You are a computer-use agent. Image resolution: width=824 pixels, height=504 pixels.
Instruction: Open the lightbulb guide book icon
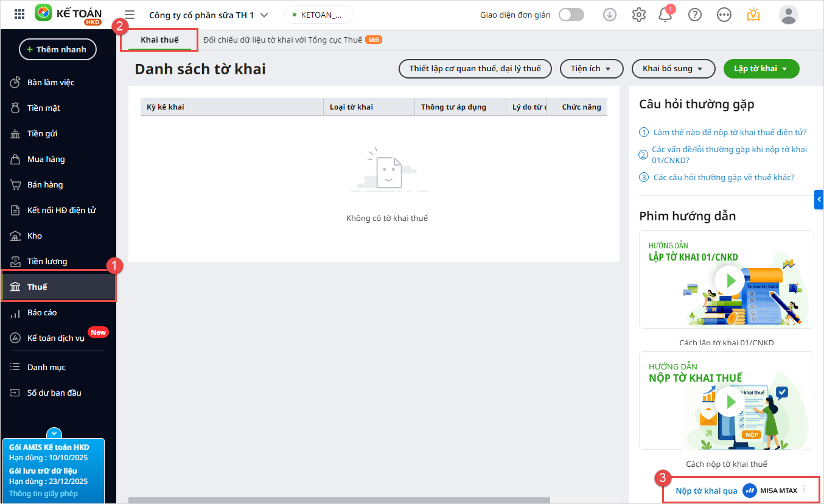(x=753, y=15)
